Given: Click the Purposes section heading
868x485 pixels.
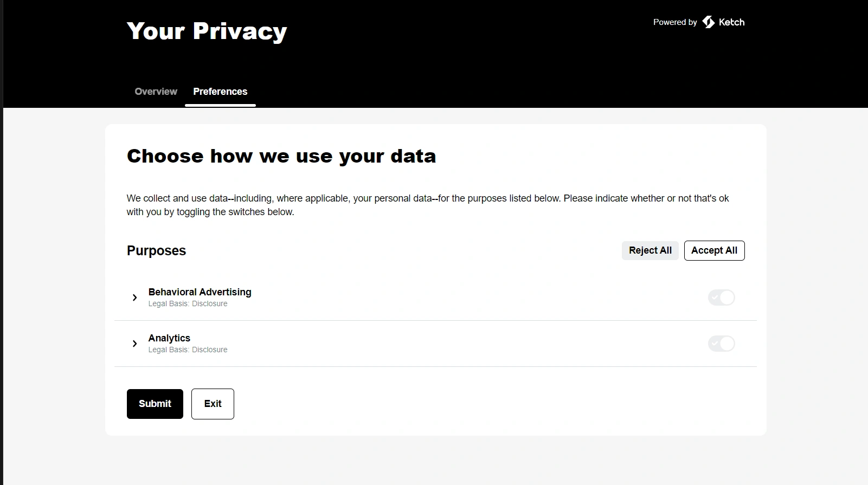Looking at the screenshot, I should coord(156,251).
